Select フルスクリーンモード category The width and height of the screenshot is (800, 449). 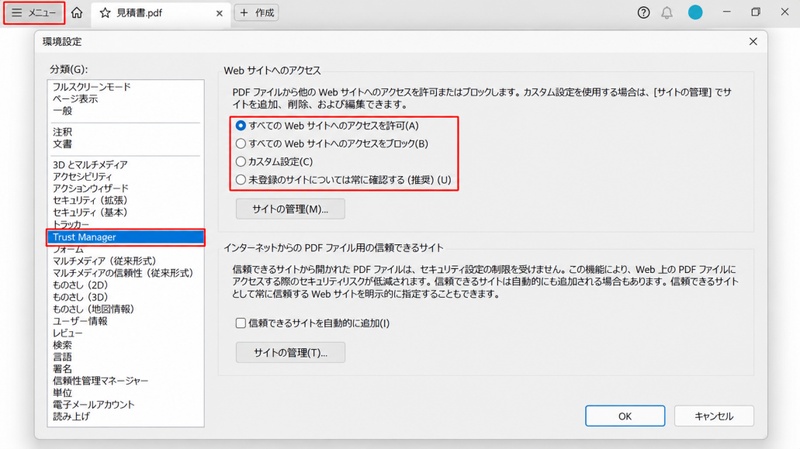pos(92,87)
